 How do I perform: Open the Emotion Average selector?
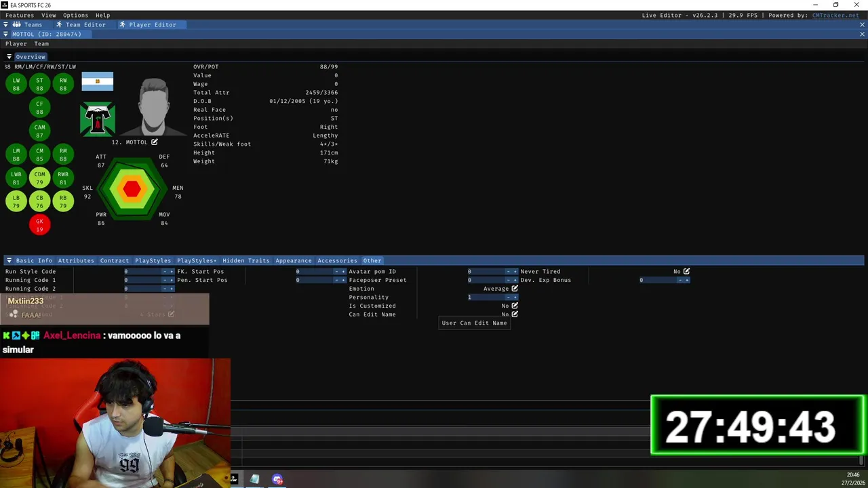[x=515, y=289]
